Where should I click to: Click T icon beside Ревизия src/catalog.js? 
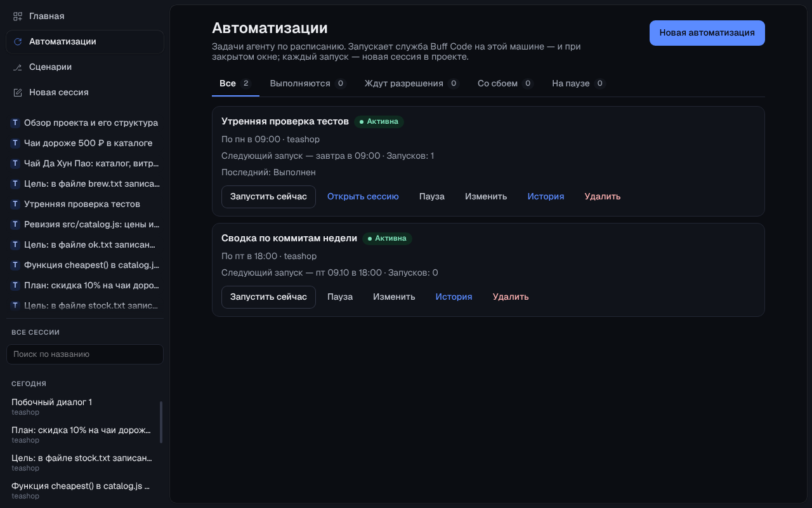pyautogui.click(x=15, y=224)
